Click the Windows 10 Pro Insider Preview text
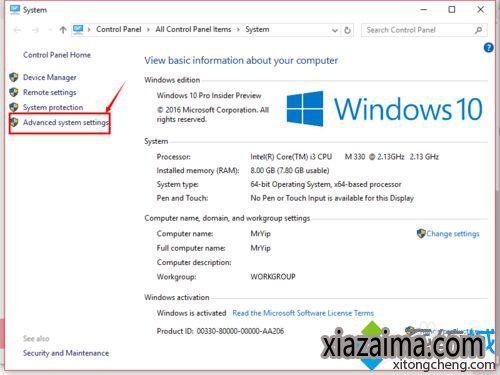Screen dimensions: 500x375 point(209,96)
